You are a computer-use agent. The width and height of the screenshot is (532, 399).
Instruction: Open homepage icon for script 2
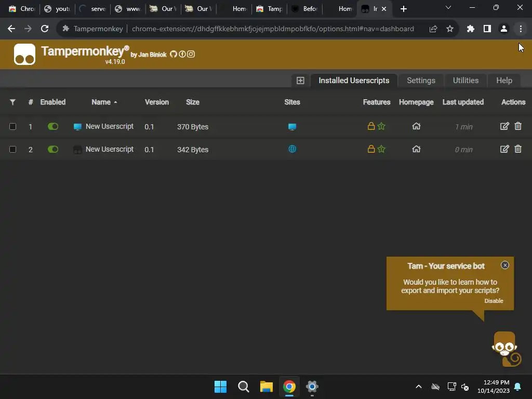pyautogui.click(x=416, y=149)
